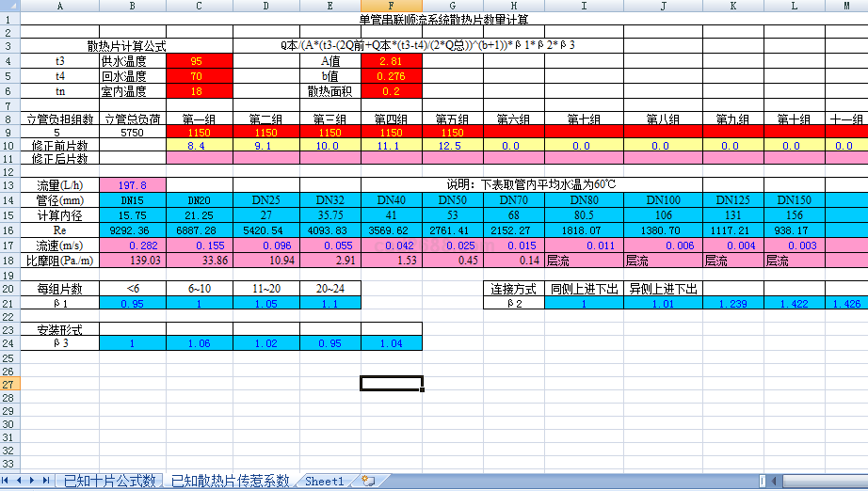Screen dimensions: 868x491
Task: Click the pink 流量 cell showing 197.8
Action: [x=132, y=185]
